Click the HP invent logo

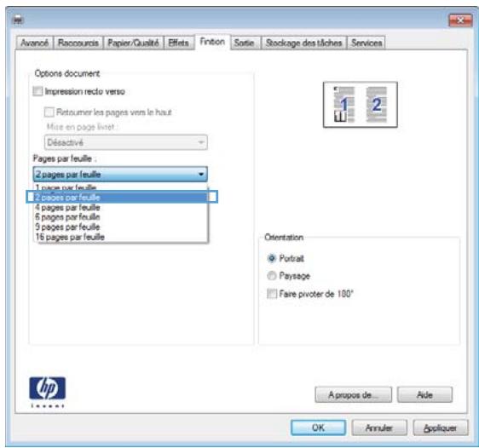48,392
